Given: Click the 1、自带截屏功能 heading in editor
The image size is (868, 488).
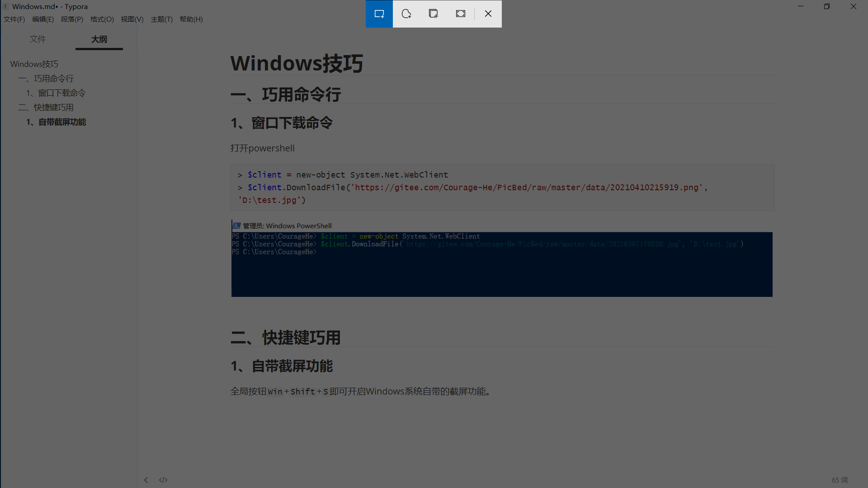Looking at the screenshot, I should [282, 366].
